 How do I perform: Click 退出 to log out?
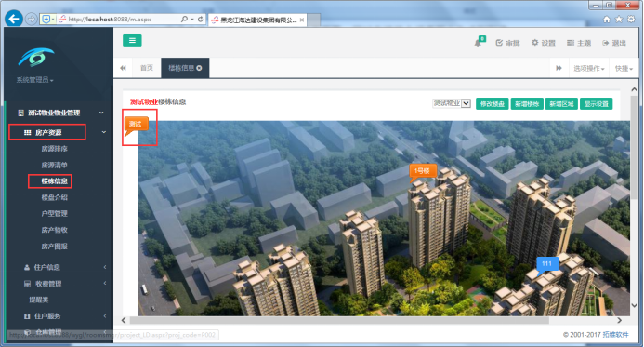click(x=614, y=43)
